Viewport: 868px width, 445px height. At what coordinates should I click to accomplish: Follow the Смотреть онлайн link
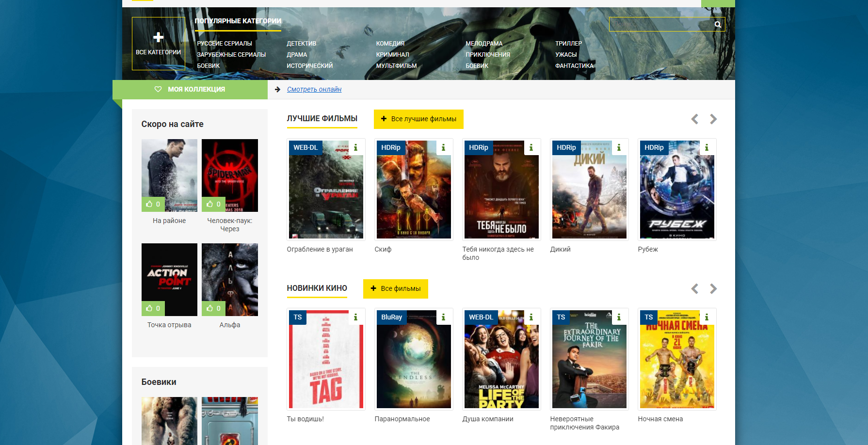coord(314,89)
